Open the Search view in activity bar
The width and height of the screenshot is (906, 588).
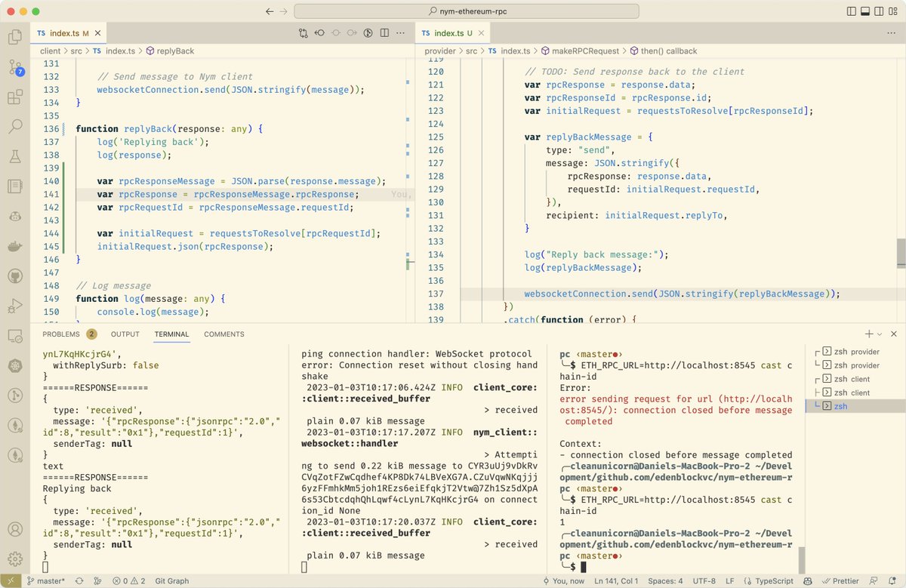click(14, 127)
